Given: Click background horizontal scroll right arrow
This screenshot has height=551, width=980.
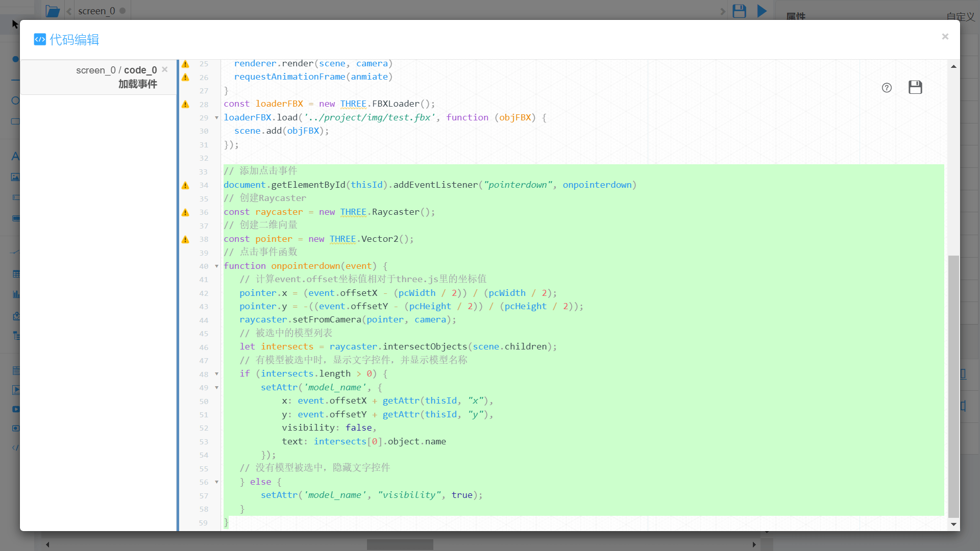Looking at the screenshot, I should [x=754, y=544].
